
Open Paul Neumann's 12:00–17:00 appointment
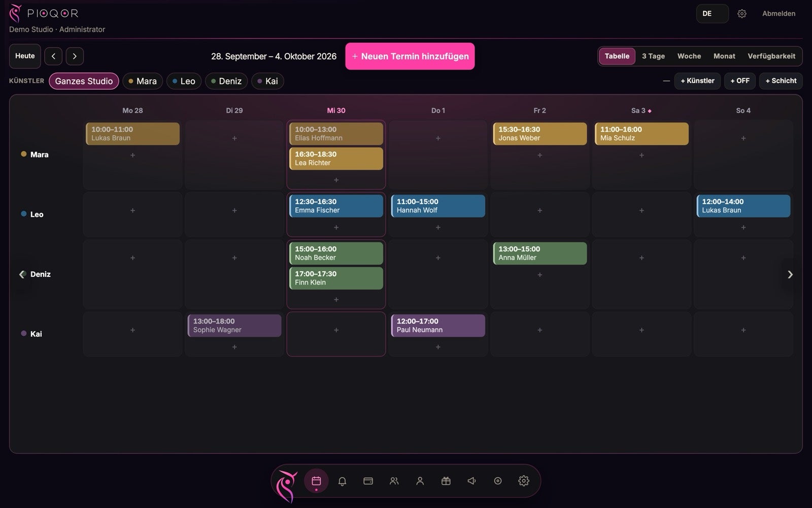438,326
